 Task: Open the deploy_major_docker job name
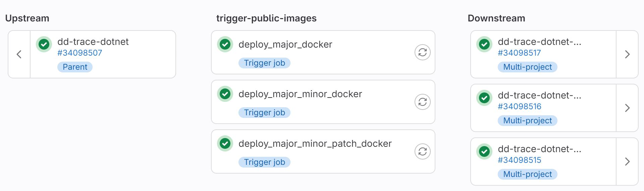pyautogui.click(x=285, y=45)
